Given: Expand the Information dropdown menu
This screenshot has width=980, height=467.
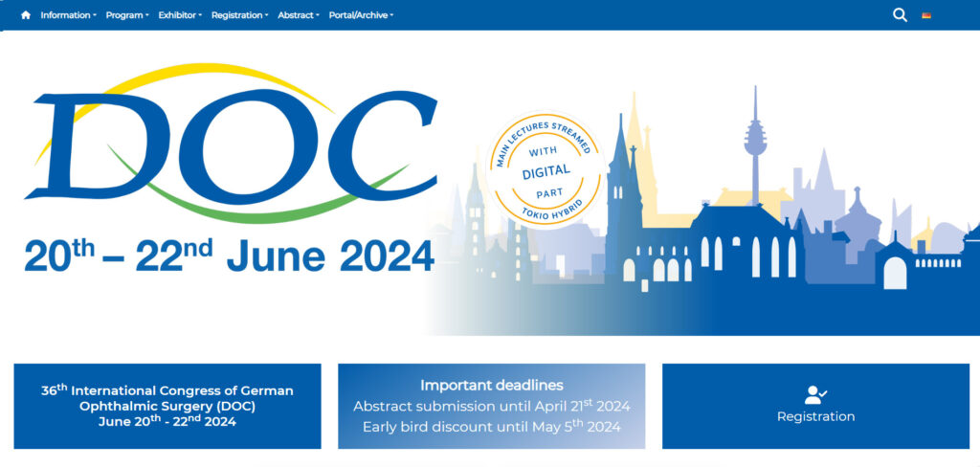Looking at the screenshot, I should pyautogui.click(x=68, y=15).
